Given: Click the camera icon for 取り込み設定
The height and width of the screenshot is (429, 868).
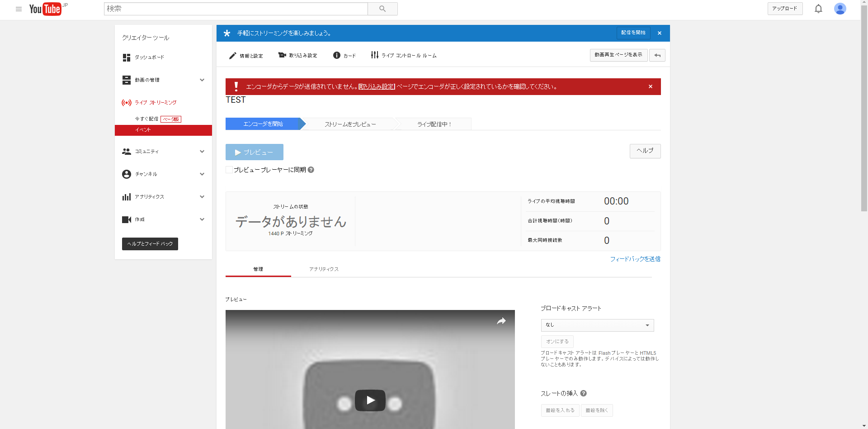Looking at the screenshot, I should click(282, 55).
